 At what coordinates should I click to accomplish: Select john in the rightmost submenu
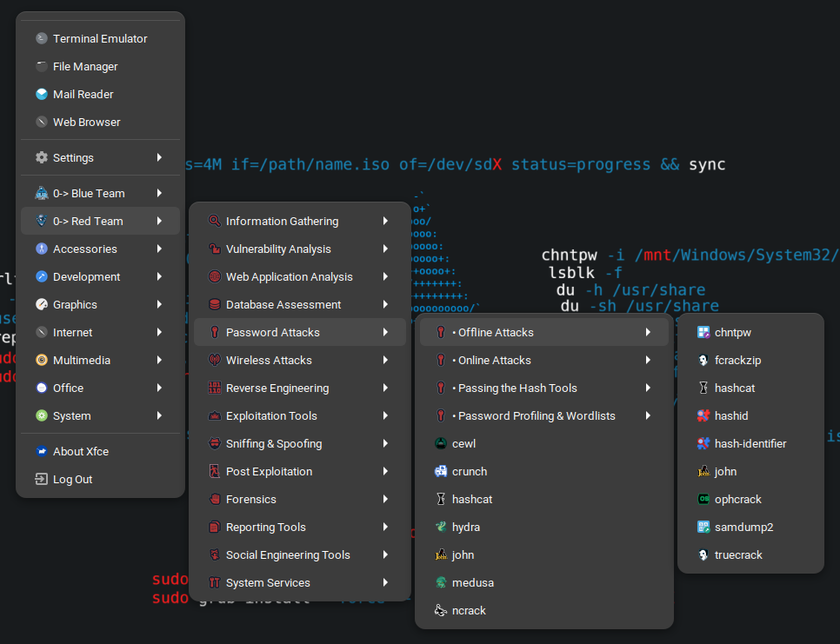click(729, 471)
